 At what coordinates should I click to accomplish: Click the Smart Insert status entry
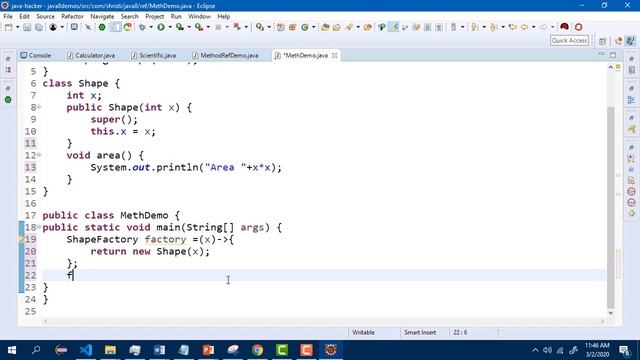point(420,333)
